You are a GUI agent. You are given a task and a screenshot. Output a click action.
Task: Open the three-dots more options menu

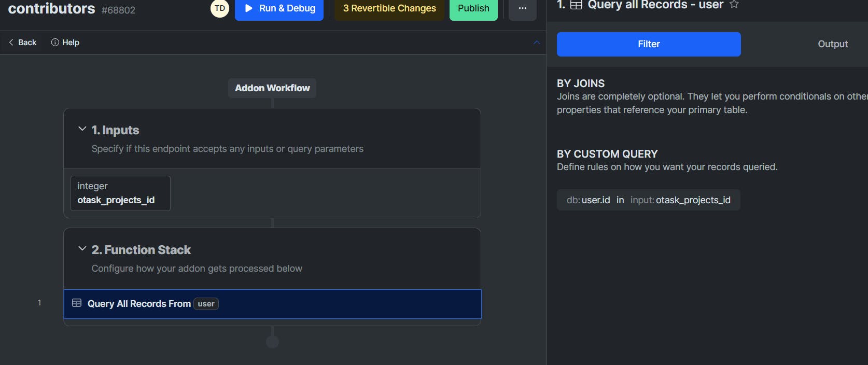pos(523,8)
